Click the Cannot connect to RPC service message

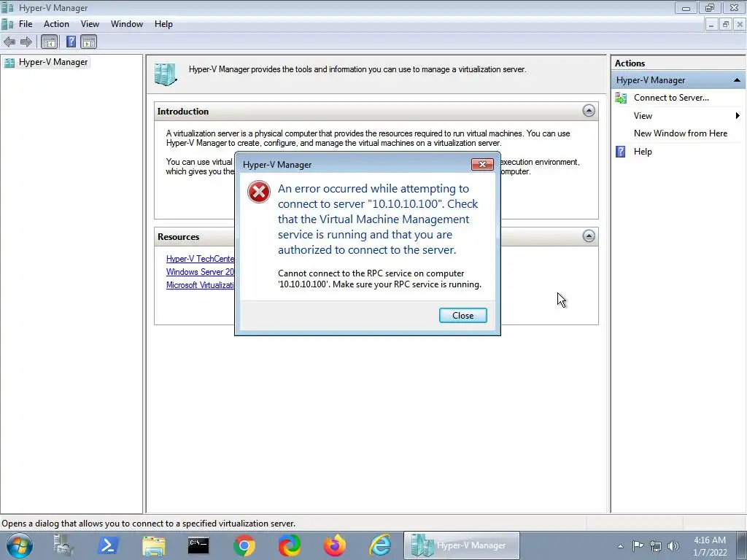tap(379, 279)
